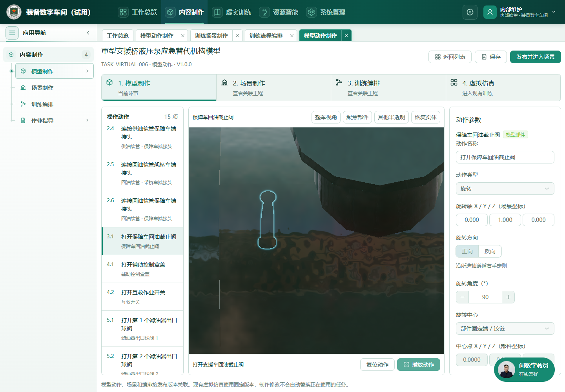This screenshot has width=565, height=392.
Task: Expand the 作业指导 sidebar item
Action: point(54,121)
